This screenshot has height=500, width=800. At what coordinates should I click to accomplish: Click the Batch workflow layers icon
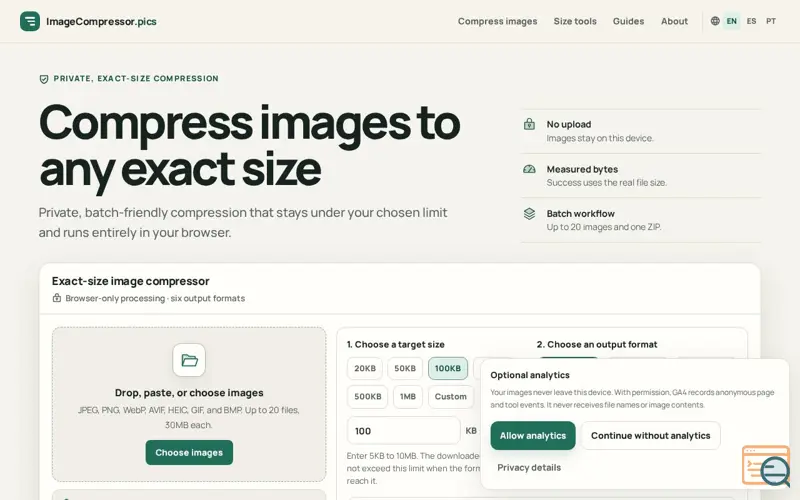point(529,214)
